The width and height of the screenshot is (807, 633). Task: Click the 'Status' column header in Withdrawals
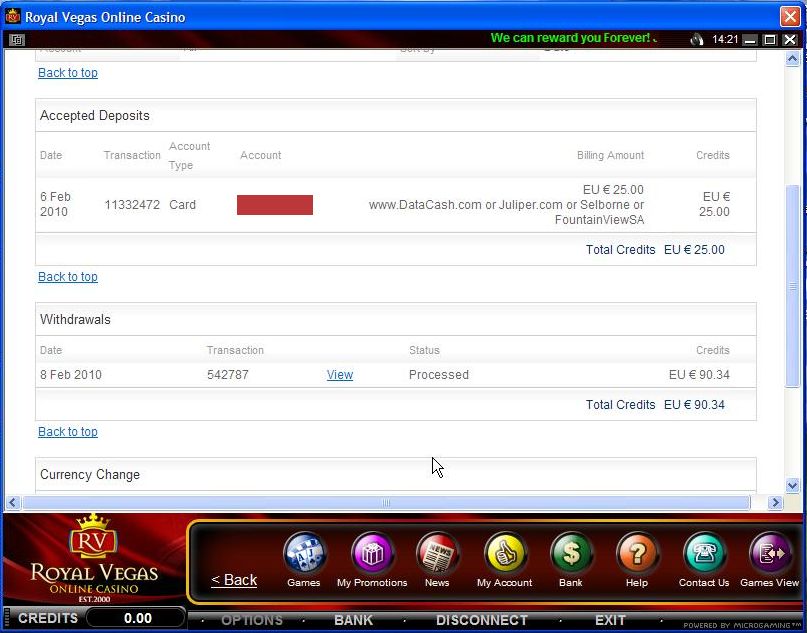pos(425,350)
